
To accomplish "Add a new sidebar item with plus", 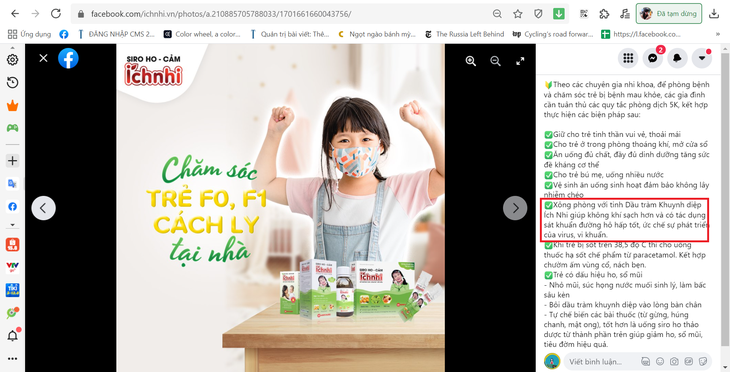I will pos(13,161).
